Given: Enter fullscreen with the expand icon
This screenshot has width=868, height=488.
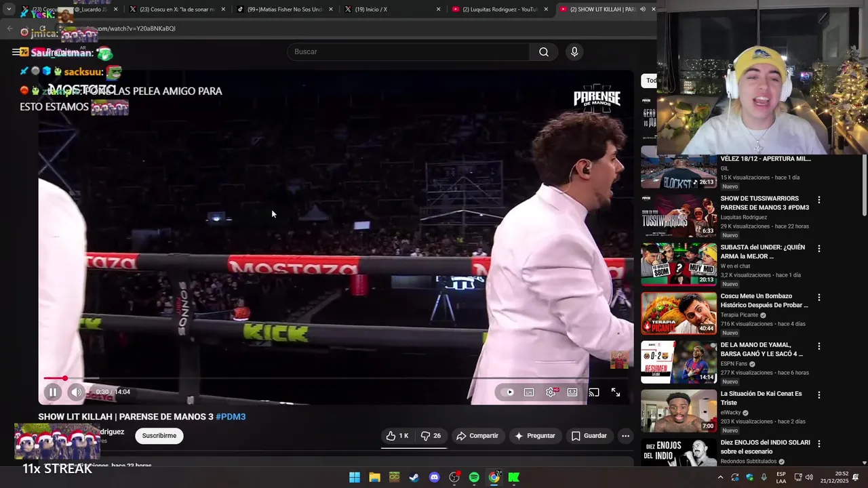Looking at the screenshot, I should coord(616,392).
